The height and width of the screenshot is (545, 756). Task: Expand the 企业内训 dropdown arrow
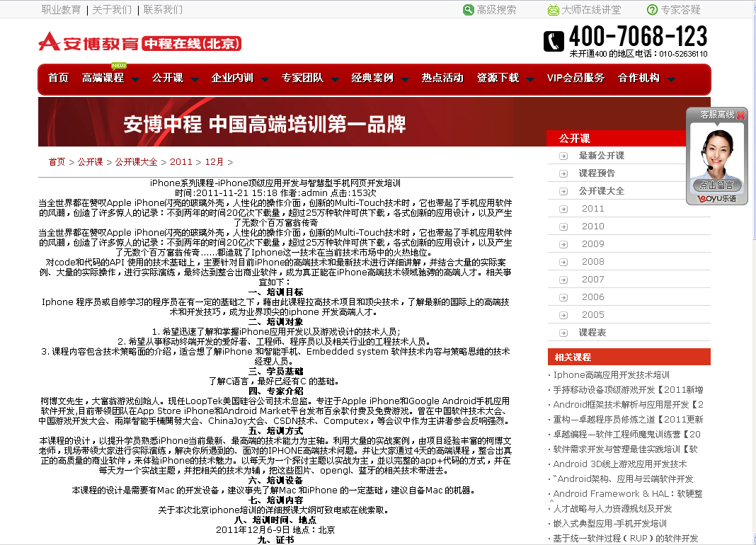coord(265,79)
